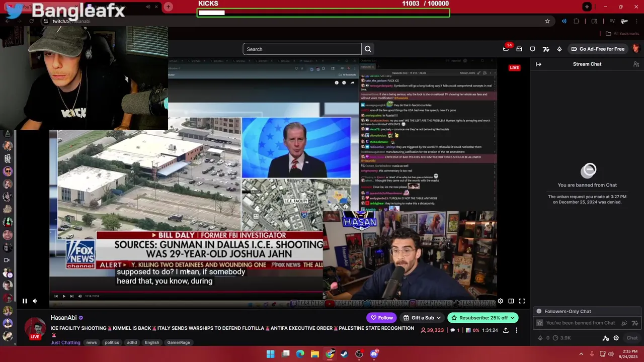Open channel points 3.9K balance
This screenshot has height=362, width=644.
[x=562, y=338]
